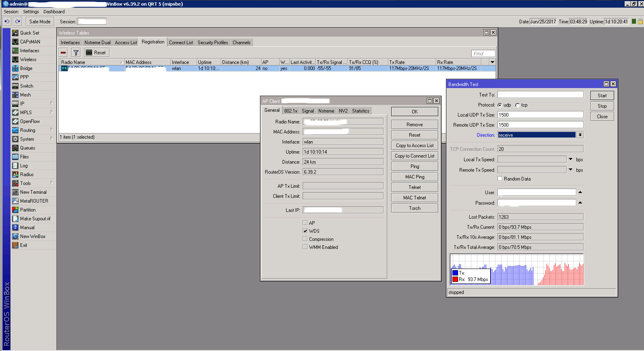The height and width of the screenshot is (351, 644).
Task: Open the Local Tx Speed dropdown arrow
Action: click(570, 160)
